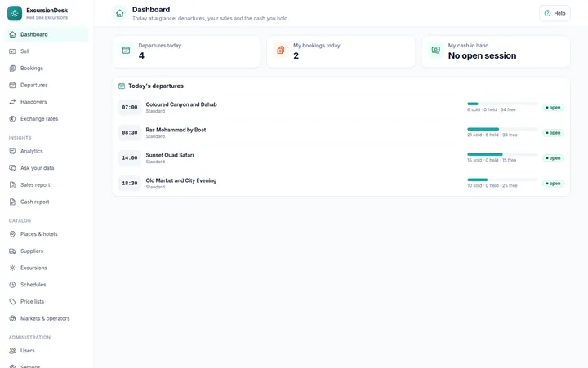The width and height of the screenshot is (588, 368).
Task: Click the Today's departures calendar icon
Action: 122,86
